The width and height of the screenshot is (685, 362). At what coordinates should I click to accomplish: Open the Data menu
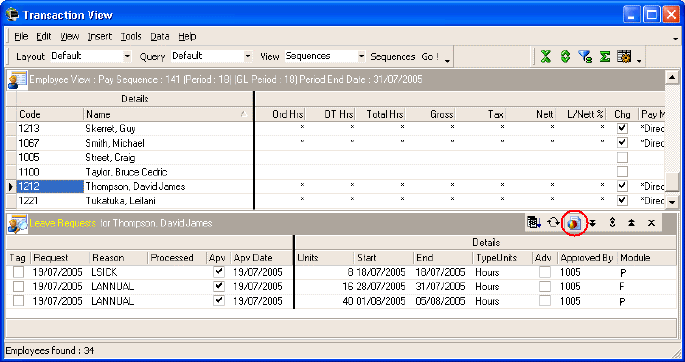[160, 36]
